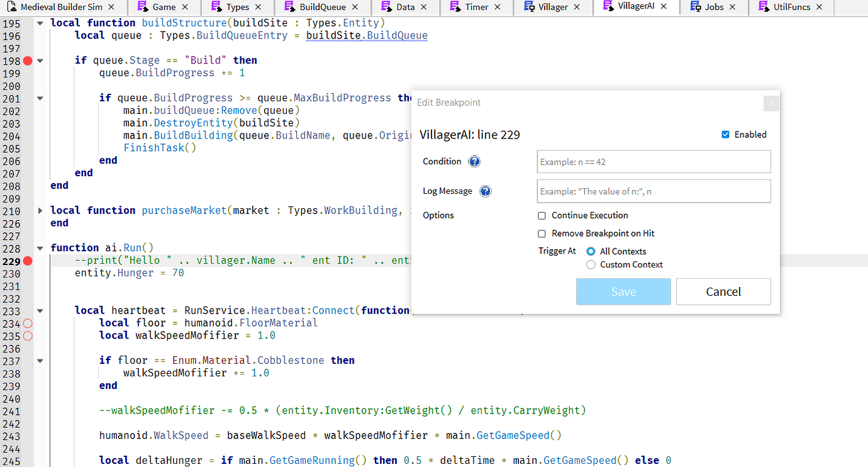Open the UtilFuncs script tab
This screenshot has height=467, width=868.
point(791,8)
